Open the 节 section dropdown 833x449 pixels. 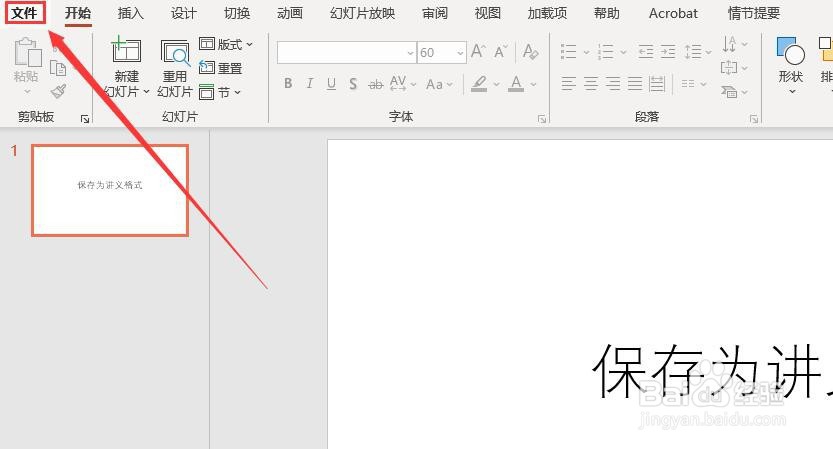[x=220, y=92]
